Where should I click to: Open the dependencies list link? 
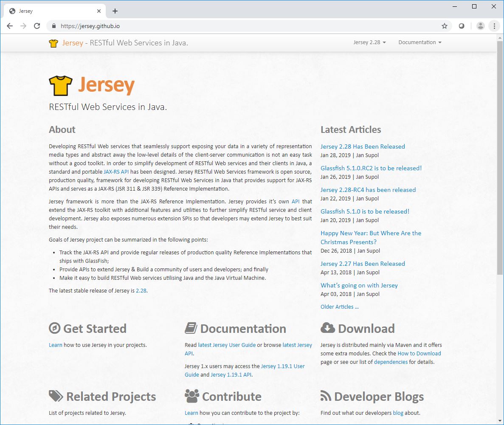391,362
